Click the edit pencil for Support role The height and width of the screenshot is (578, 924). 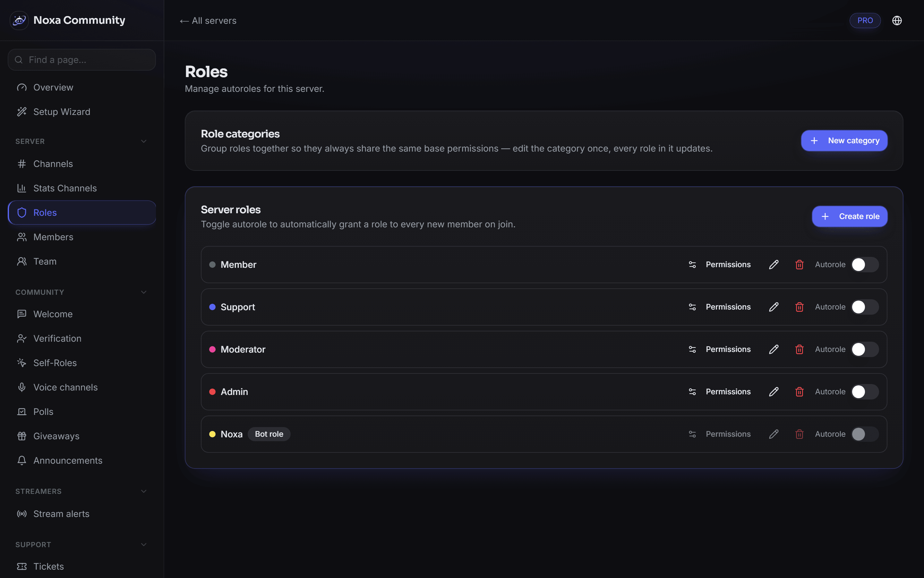click(x=774, y=307)
